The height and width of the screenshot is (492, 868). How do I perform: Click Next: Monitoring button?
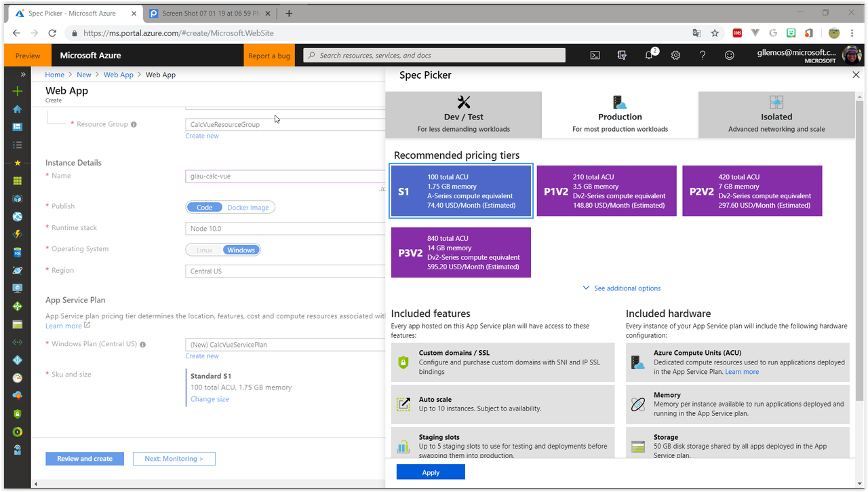[x=174, y=459]
